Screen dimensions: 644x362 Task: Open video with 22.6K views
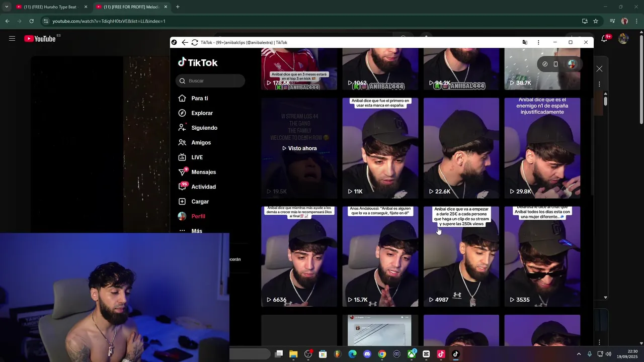461,148
